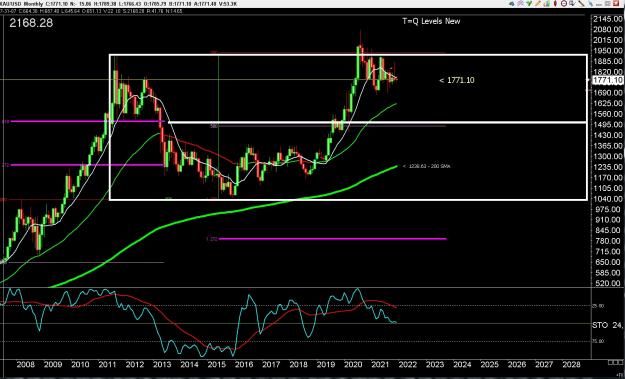Click the highlighted 1771.10 price tag on the axis
The height and width of the screenshot is (379, 625).
[607, 80]
